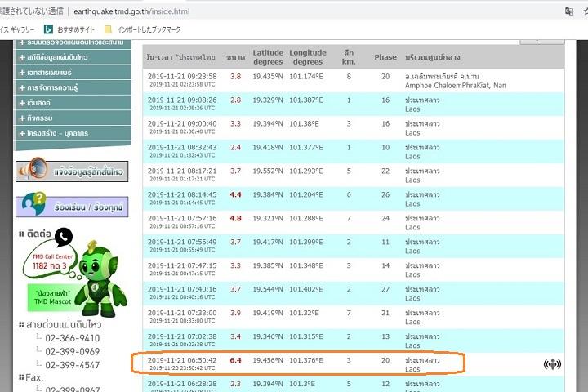Bookmark this page with the star icon
This screenshot has width=588, height=392.
(585, 11)
